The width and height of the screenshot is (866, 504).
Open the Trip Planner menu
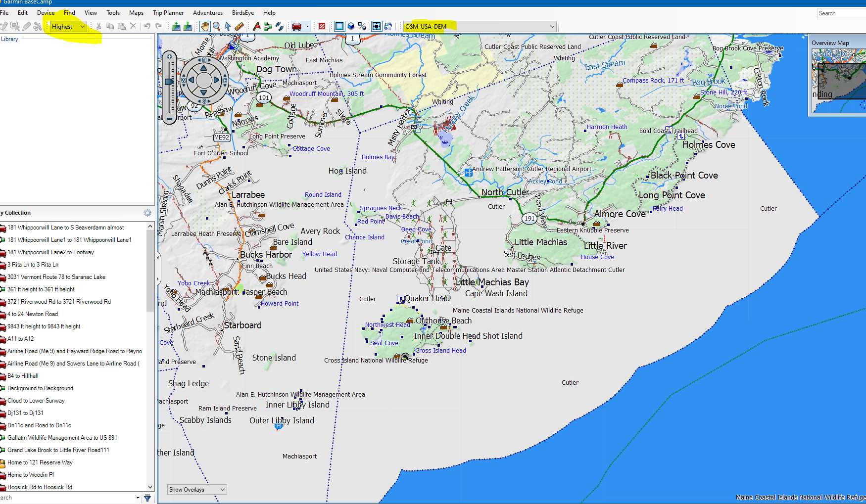(x=168, y=13)
